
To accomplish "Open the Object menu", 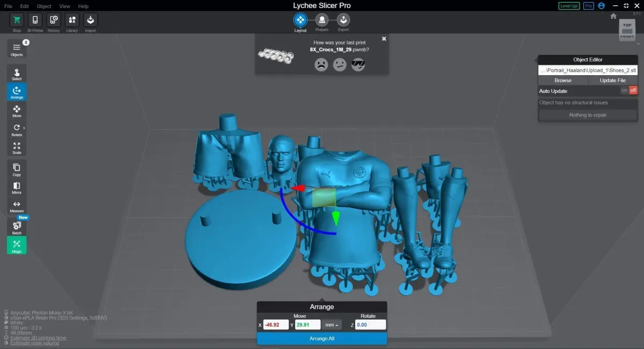I will pos(44,6).
